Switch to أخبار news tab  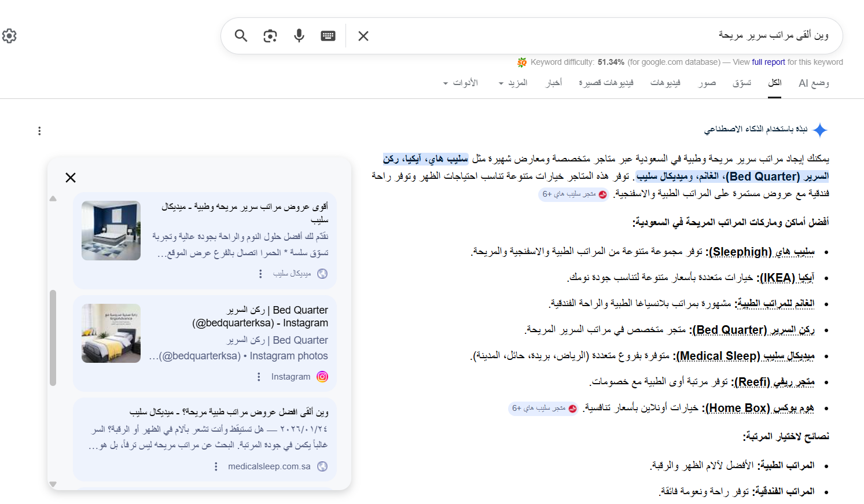tap(554, 83)
